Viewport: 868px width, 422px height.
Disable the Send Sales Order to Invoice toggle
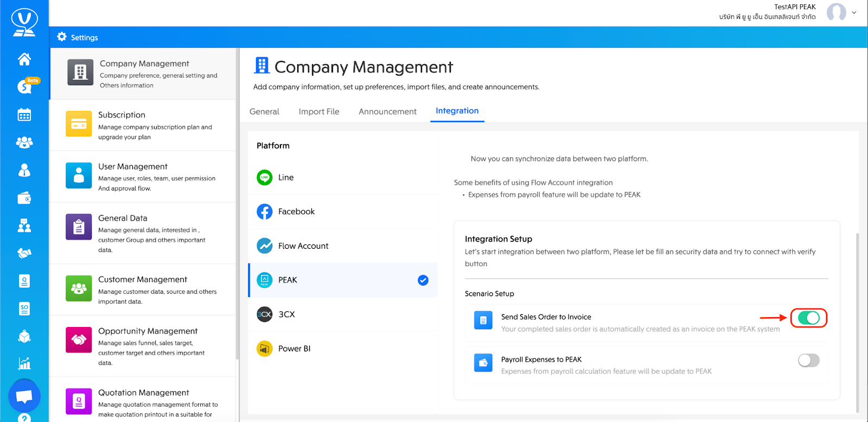pyautogui.click(x=809, y=318)
